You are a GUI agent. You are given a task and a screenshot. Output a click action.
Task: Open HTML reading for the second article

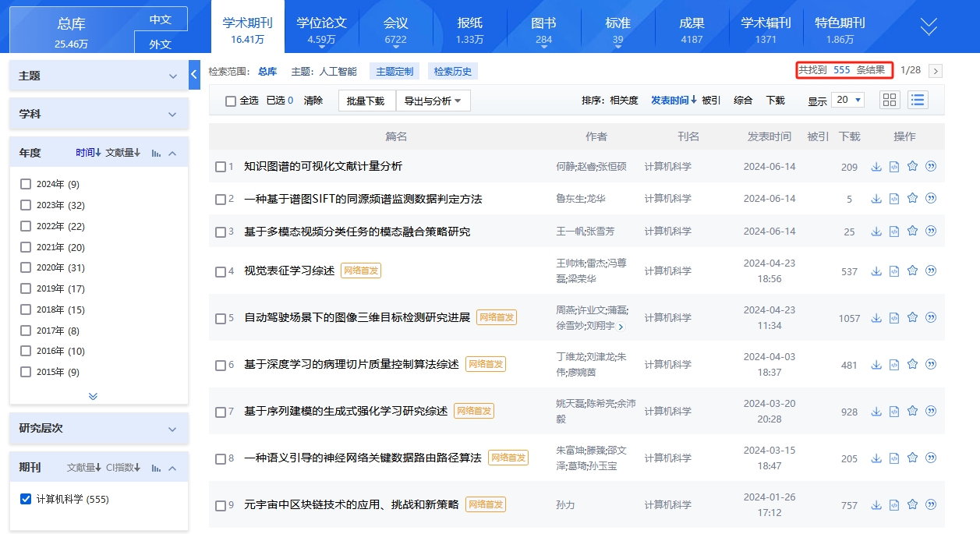(894, 199)
